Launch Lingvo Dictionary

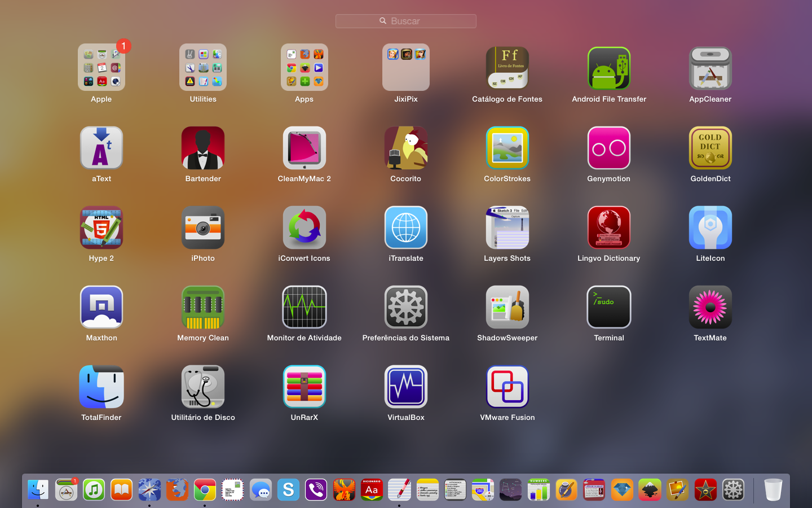coord(609,227)
